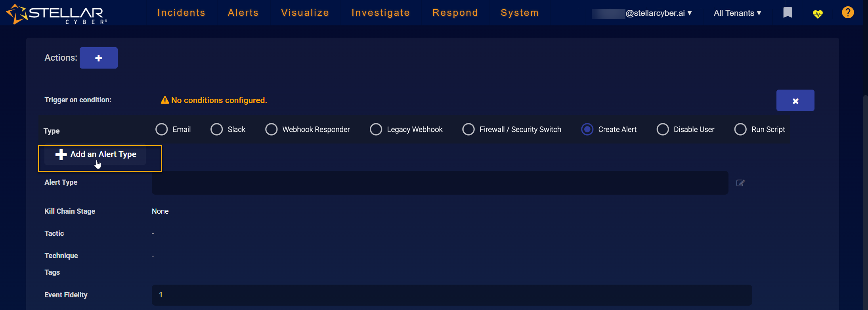Remove the action using the X button
Viewport: 868px width, 310px height.
(795, 101)
